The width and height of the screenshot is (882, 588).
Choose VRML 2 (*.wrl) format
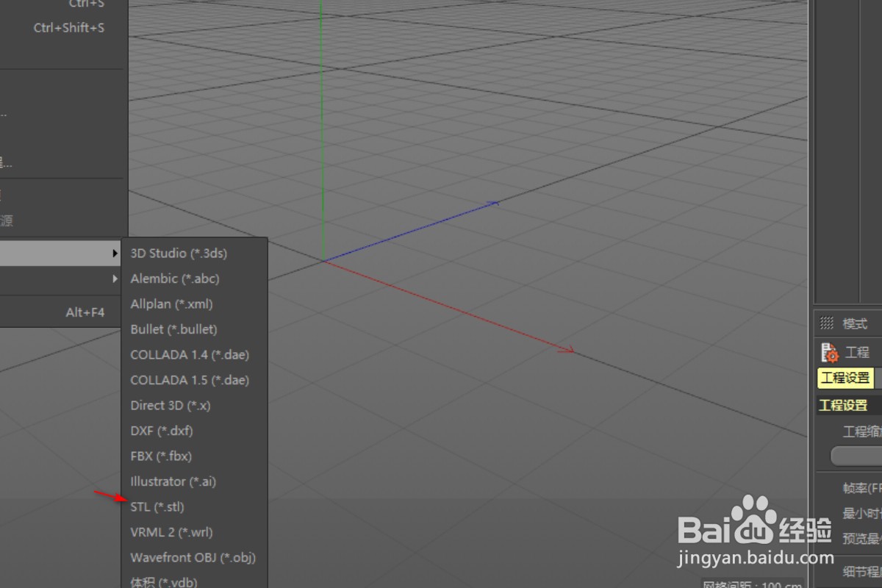194,532
